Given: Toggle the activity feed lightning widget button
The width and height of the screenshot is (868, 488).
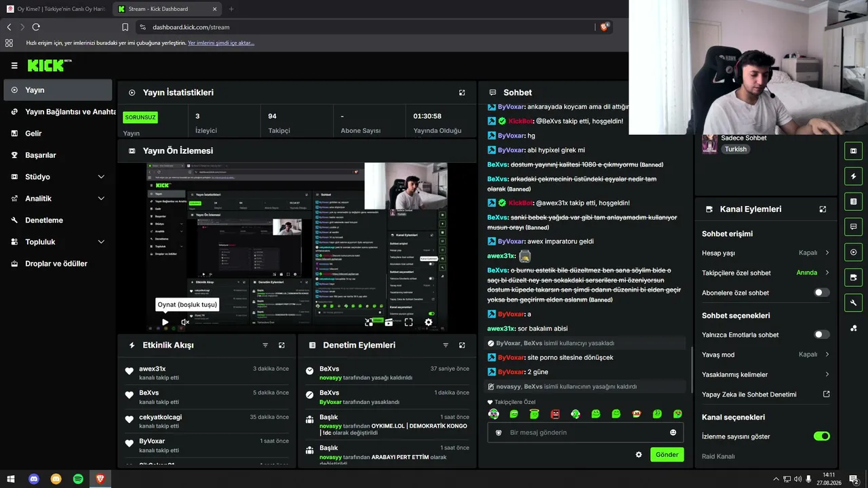Looking at the screenshot, I should [x=853, y=176].
